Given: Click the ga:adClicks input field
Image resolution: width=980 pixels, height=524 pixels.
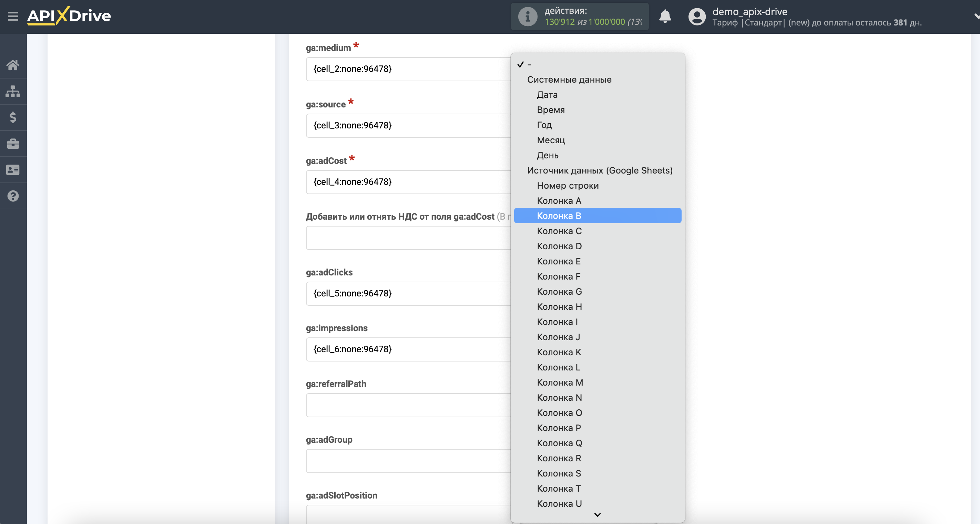Looking at the screenshot, I should [408, 293].
